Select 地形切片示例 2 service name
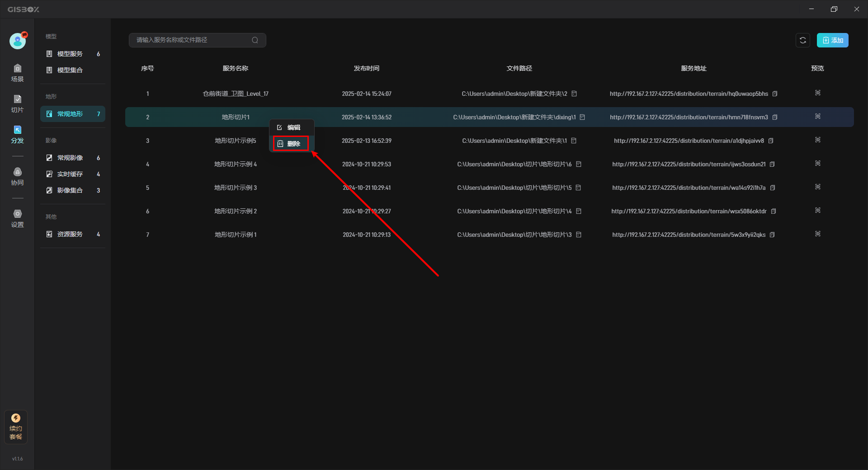 [236, 211]
